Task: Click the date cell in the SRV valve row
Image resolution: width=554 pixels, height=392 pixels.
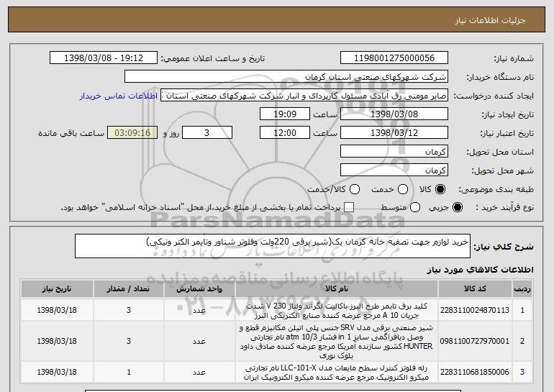Action: 57,341
